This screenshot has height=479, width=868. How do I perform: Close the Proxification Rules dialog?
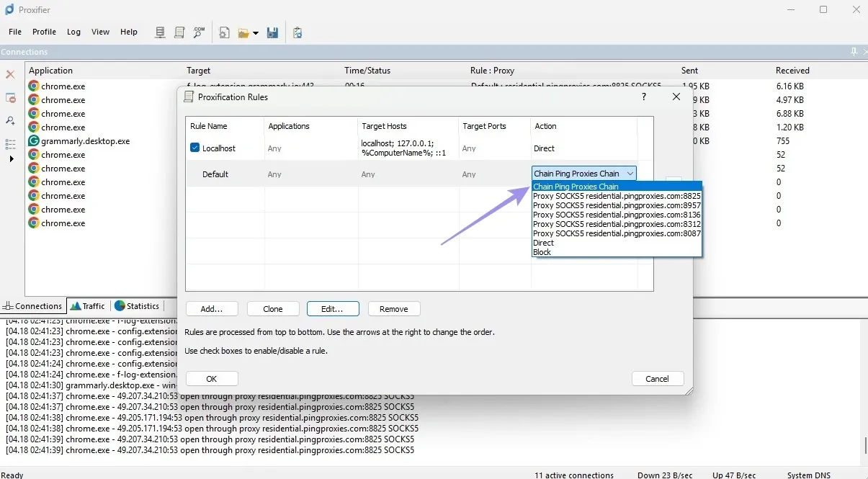click(x=676, y=97)
